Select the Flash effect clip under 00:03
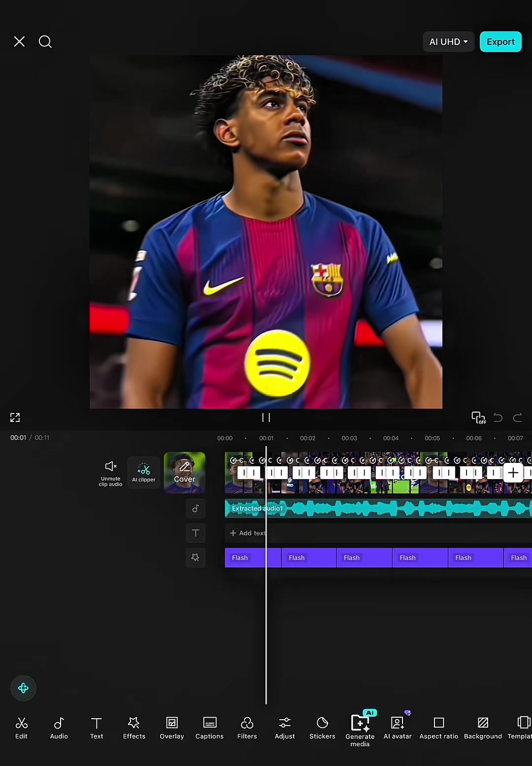Image resolution: width=532 pixels, height=766 pixels. (365, 557)
